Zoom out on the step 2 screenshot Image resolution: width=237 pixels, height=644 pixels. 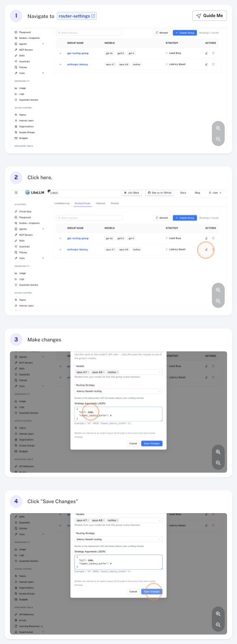pyautogui.click(x=218, y=301)
